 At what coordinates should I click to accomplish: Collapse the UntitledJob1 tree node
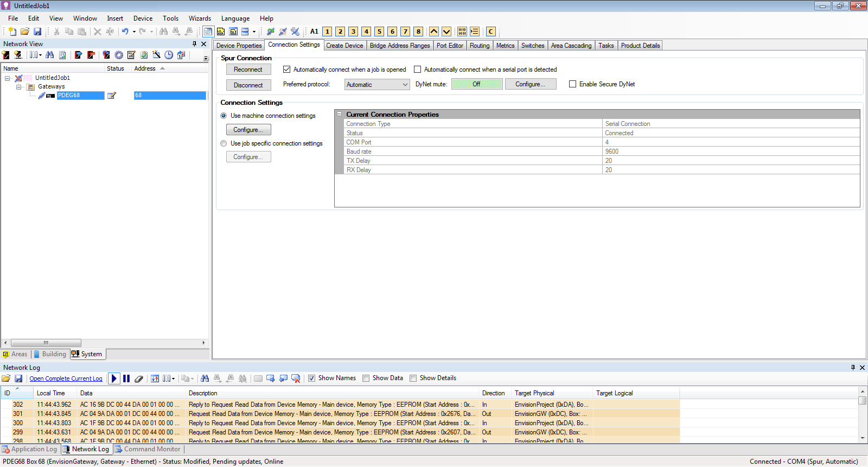click(x=8, y=78)
